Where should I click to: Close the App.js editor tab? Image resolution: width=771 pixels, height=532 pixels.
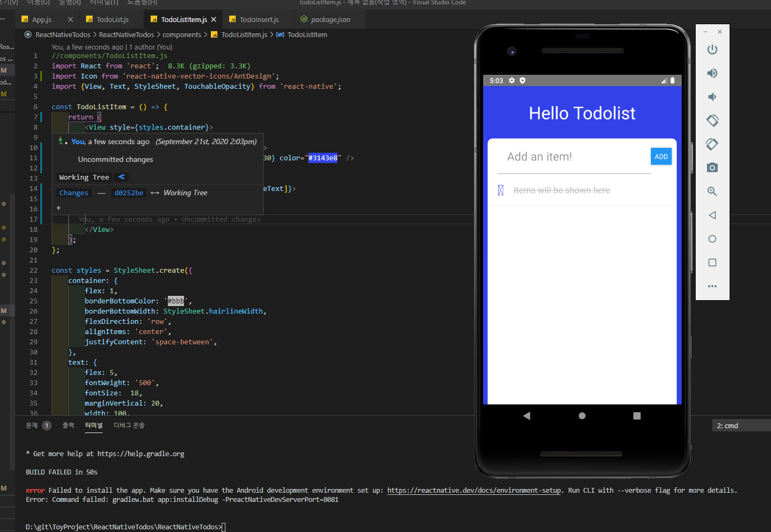[70, 19]
